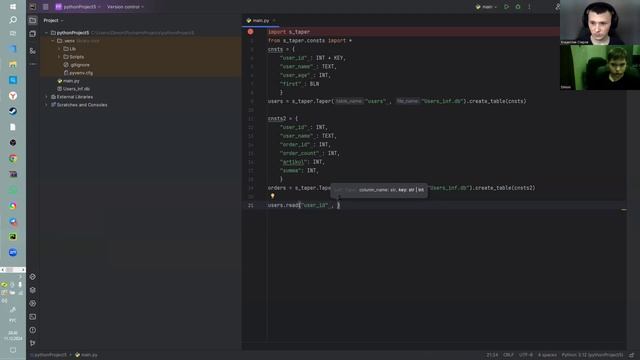Viewport: 640px width, 360px height.
Task: Open Zoom app from taskbar
Action: coord(13,253)
